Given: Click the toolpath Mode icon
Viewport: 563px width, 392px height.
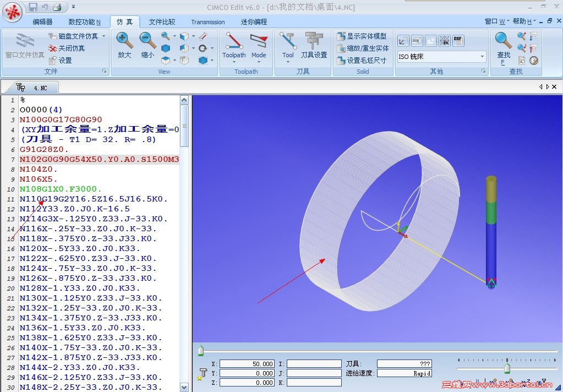Looking at the screenshot, I should point(259,41).
